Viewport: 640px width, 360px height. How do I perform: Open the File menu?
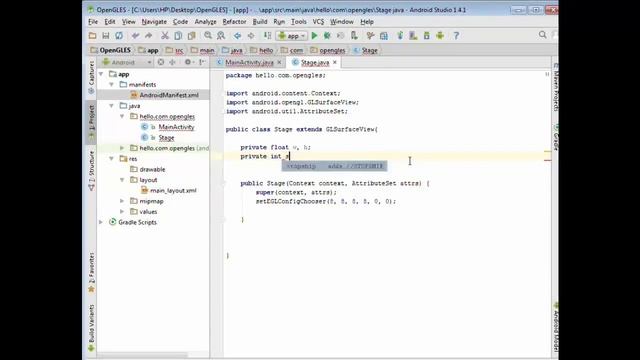coord(93,22)
